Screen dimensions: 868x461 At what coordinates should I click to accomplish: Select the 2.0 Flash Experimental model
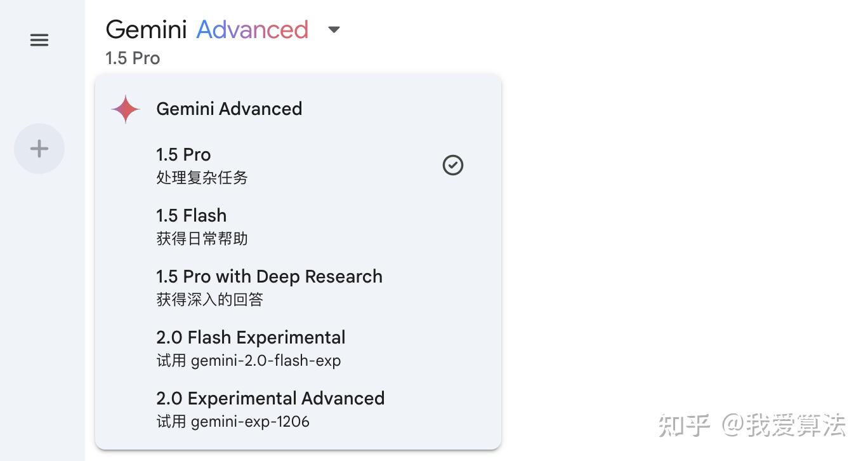(251, 337)
